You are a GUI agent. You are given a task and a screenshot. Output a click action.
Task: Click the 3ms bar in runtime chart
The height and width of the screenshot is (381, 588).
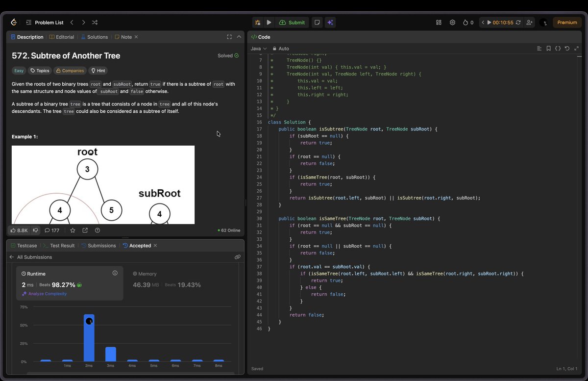[x=111, y=355]
